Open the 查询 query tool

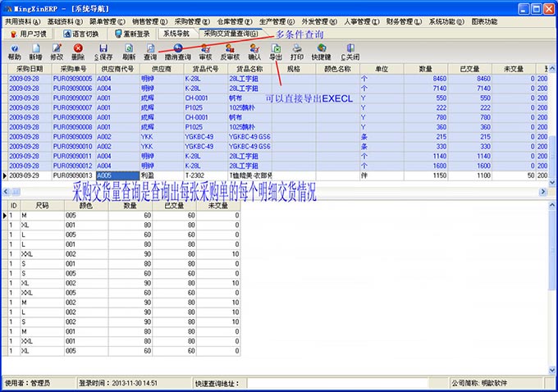150,52
